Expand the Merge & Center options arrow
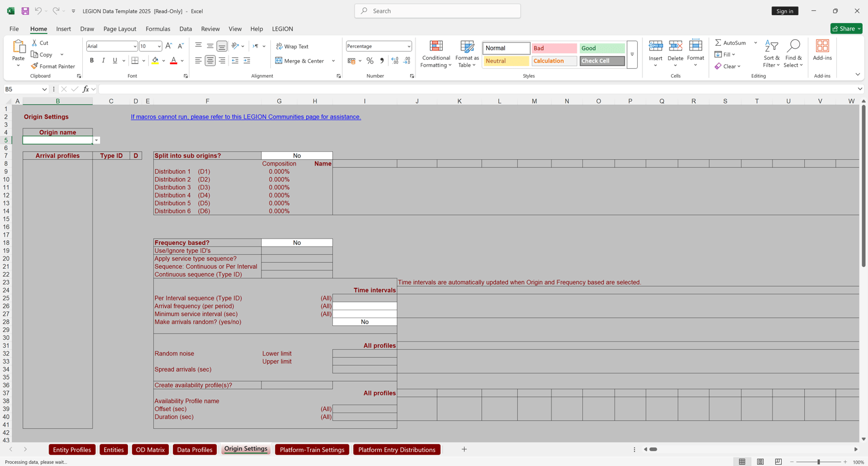This screenshot has height=466, width=868. pos(333,61)
